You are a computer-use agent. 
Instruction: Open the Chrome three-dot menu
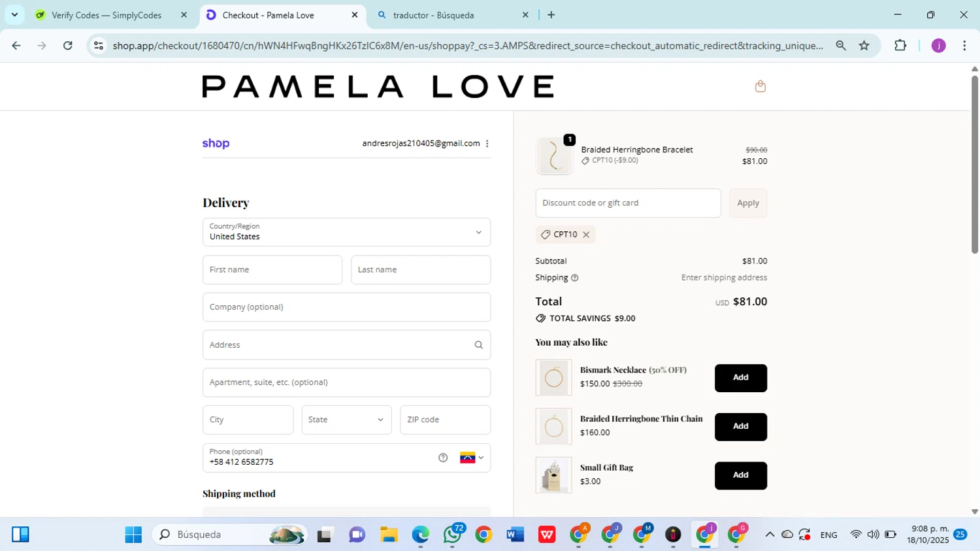964,46
